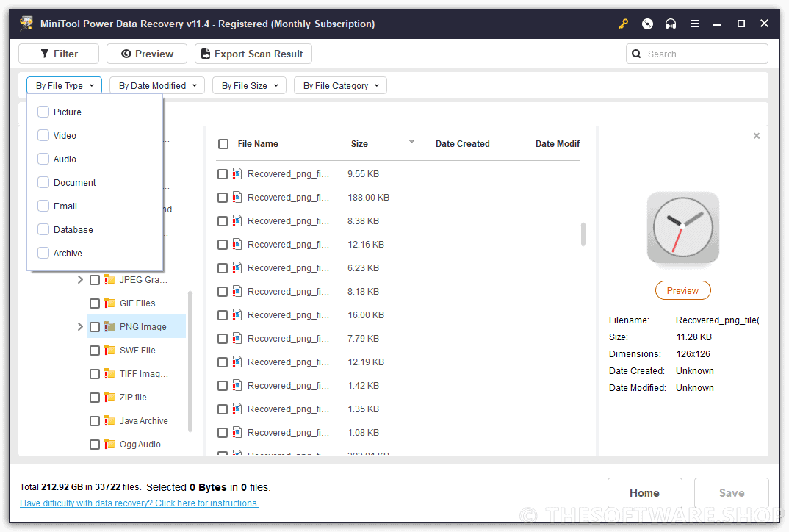Screen dimensions: 789x532
Task: Check the Picture file type filter
Action: 43,112
